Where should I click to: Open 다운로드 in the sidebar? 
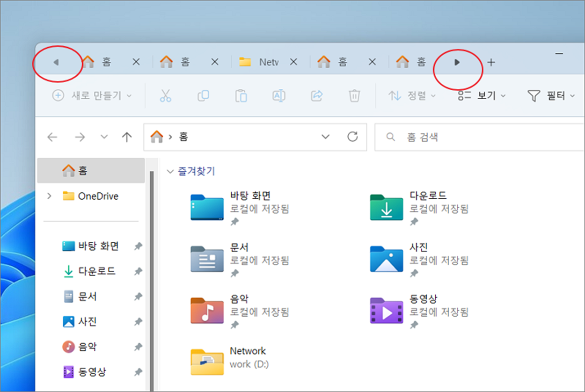click(x=89, y=271)
